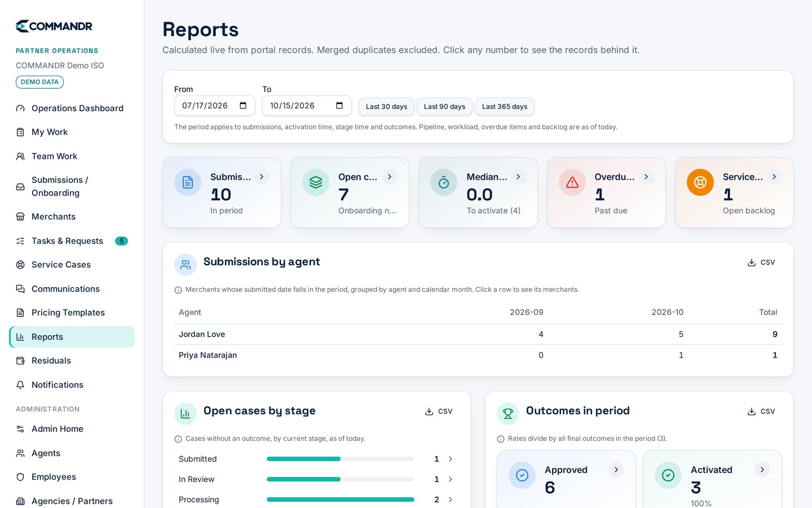Go to My Work page
812x508 pixels.
point(72,132)
